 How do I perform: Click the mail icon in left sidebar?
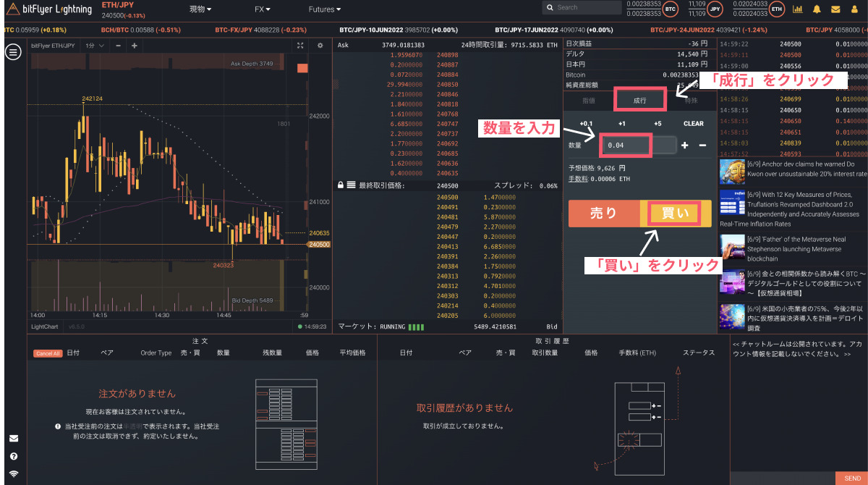(14, 439)
